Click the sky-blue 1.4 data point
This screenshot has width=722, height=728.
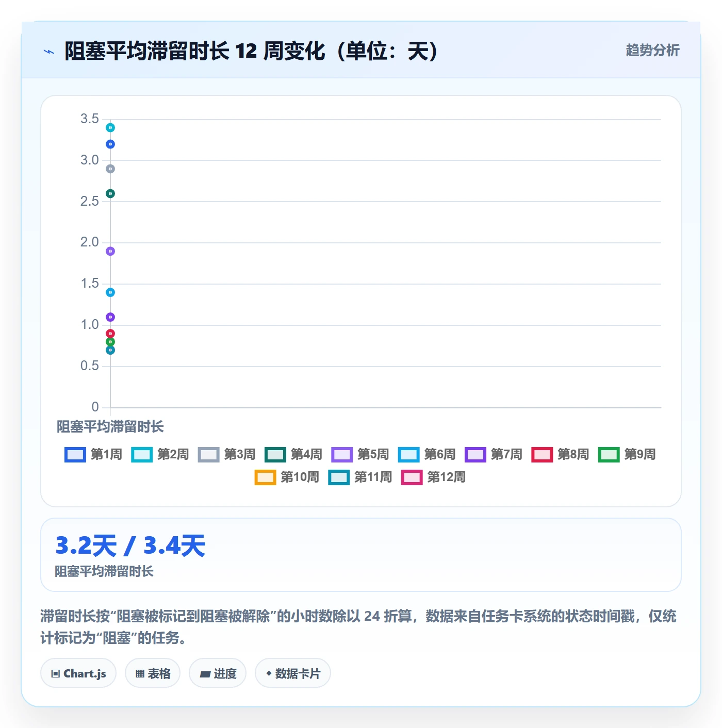(110, 292)
